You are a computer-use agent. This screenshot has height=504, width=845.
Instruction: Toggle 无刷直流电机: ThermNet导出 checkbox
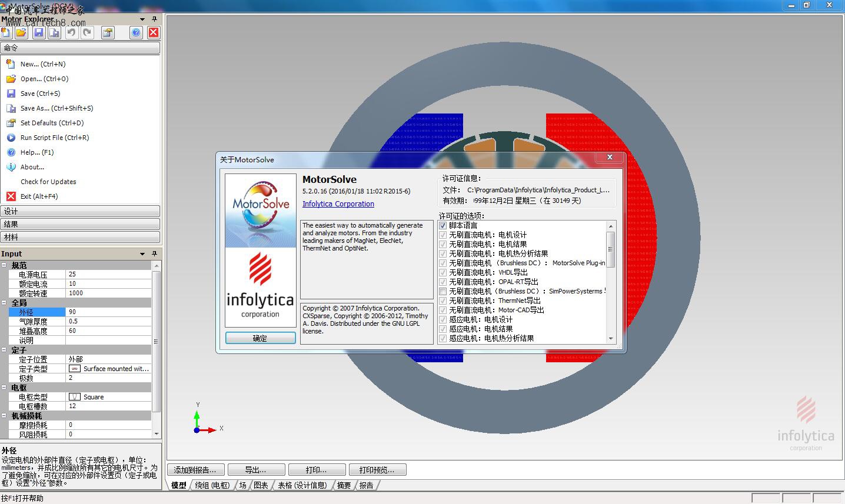click(443, 301)
